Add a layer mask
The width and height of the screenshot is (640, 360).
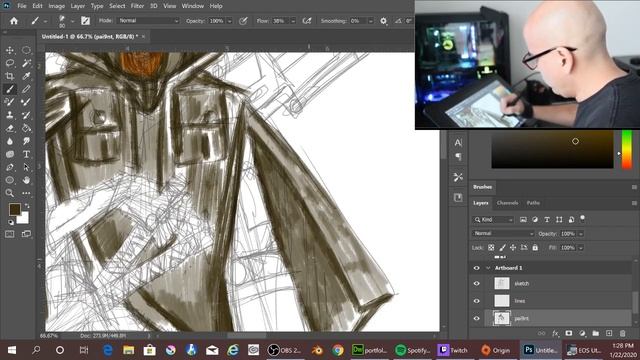pyautogui.click(x=569, y=333)
